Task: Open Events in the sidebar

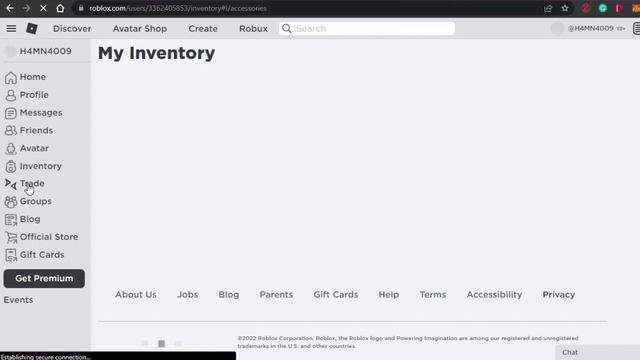Action: pyautogui.click(x=18, y=300)
